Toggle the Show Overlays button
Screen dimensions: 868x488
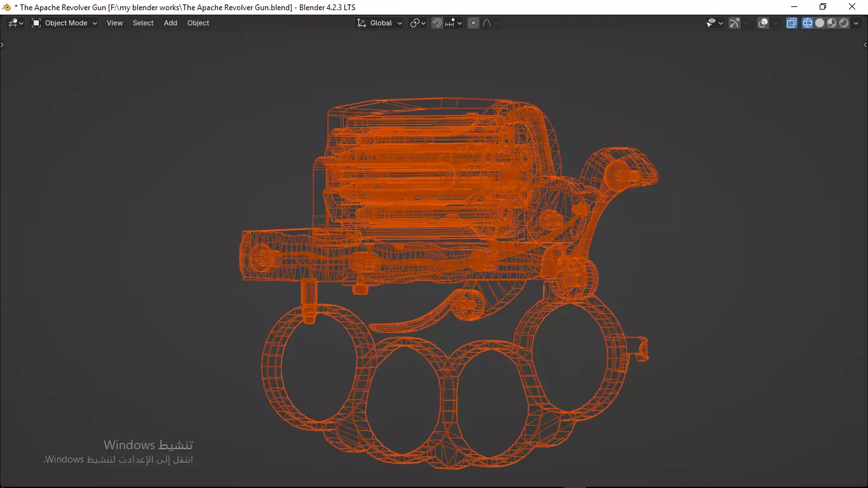[764, 23]
